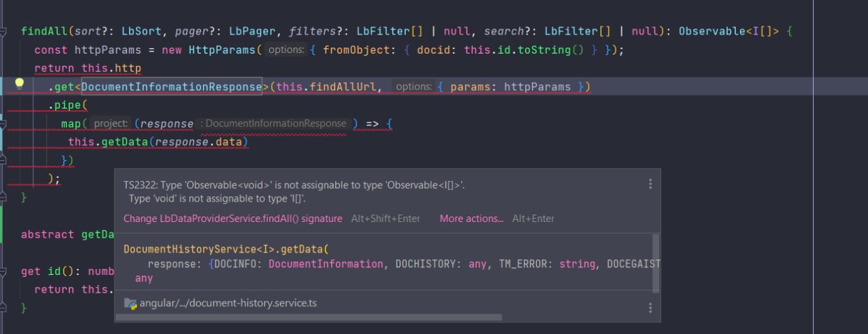
Task: Click the "project:" inlay hint in map(
Action: pos(111,124)
